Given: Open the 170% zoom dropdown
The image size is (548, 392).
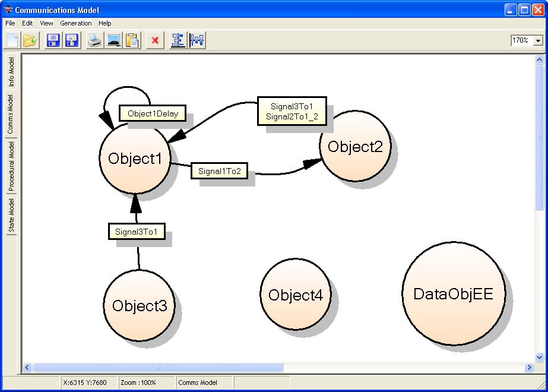Looking at the screenshot, I should 538,40.
